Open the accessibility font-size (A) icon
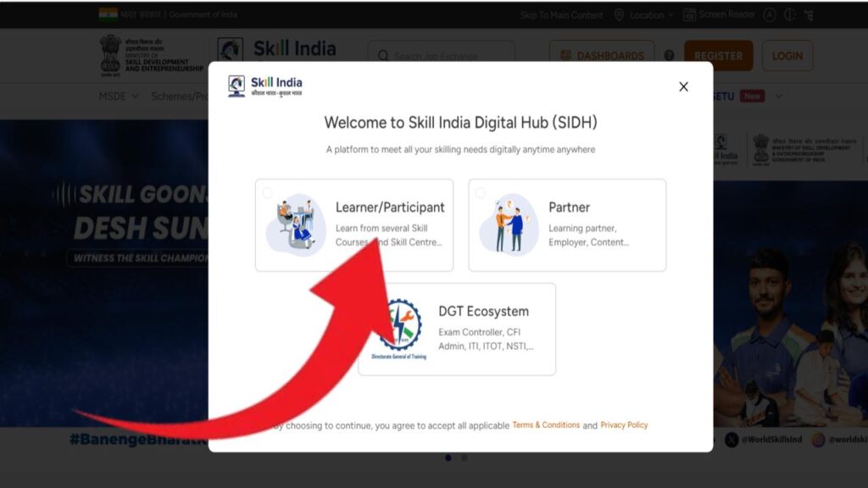Screen dimensions: 868x488 click(770, 14)
